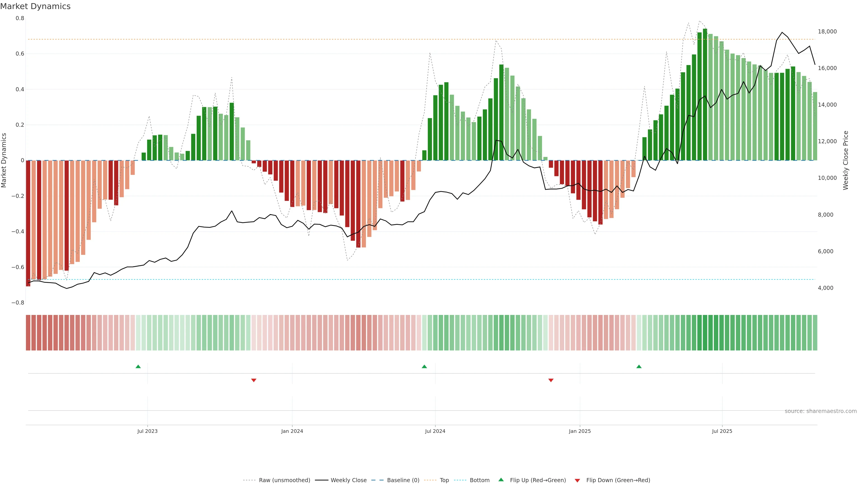Click the Flip Up (Red→Green) legend text
This screenshot has width=868, height=488.
[538, 480]
